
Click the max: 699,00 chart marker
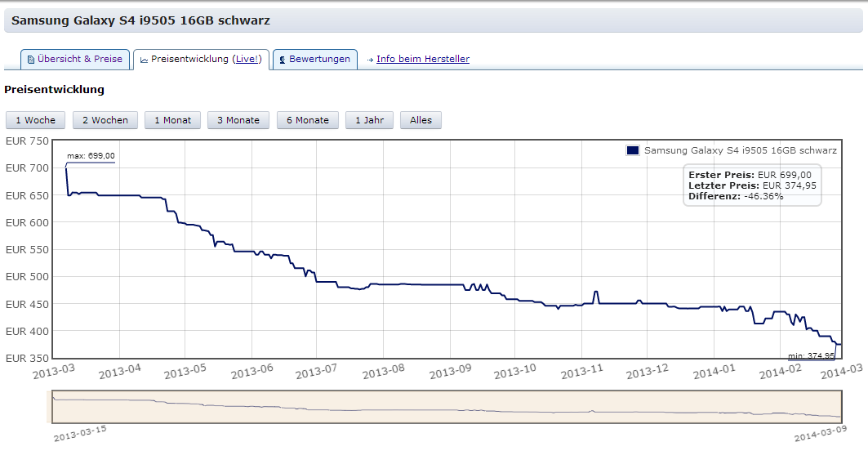pyautogui.click(x=91, y=156)
